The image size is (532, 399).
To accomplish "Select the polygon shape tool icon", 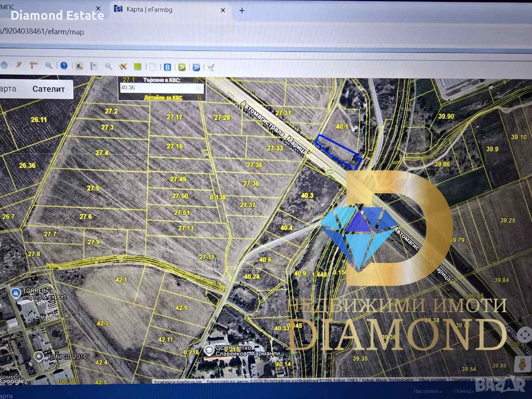I will click(5, 65).
